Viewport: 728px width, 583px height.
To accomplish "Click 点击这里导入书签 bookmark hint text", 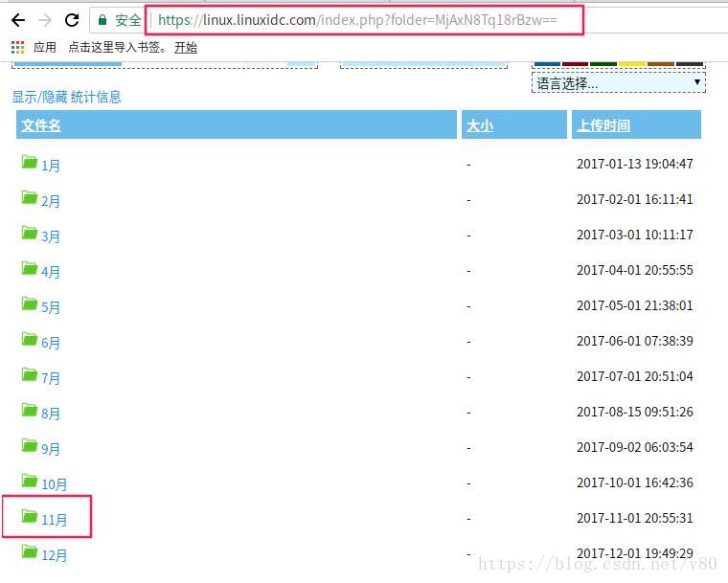I will [118, 47].
